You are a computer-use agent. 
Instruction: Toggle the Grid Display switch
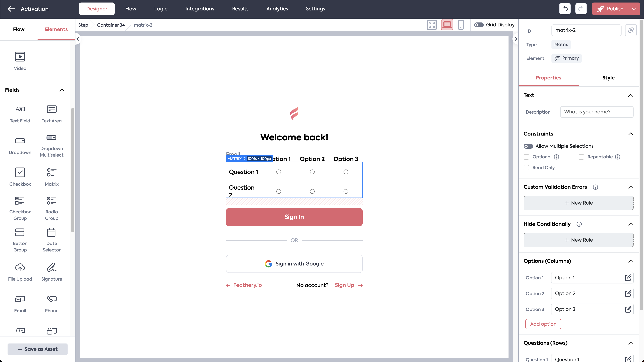pyautogui.click(x=479, y=25)
